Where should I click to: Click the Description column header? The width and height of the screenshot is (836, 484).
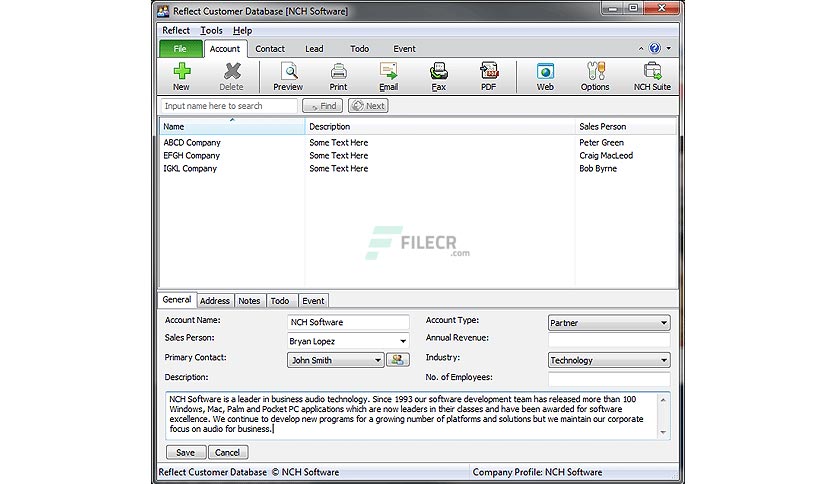(x=440, y=126)
